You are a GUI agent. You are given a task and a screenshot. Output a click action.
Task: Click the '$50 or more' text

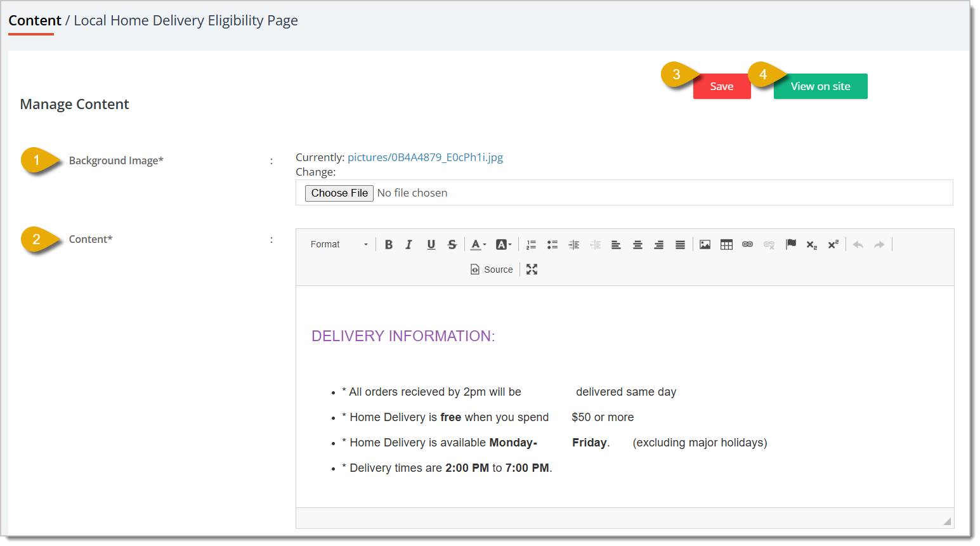pyautogui.click(x=603, y=417)
